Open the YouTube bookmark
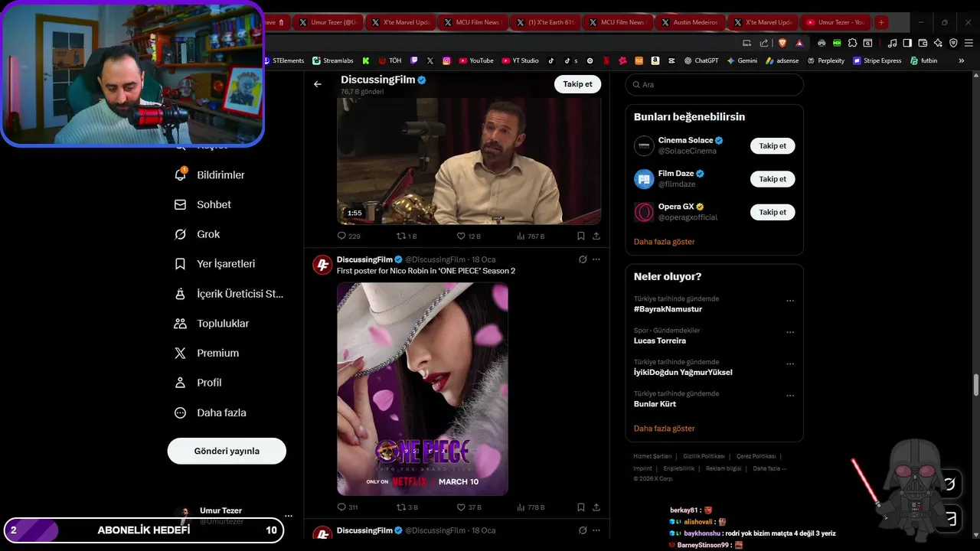This screenshot has height=551, width=980. click(x=475, y=60)
